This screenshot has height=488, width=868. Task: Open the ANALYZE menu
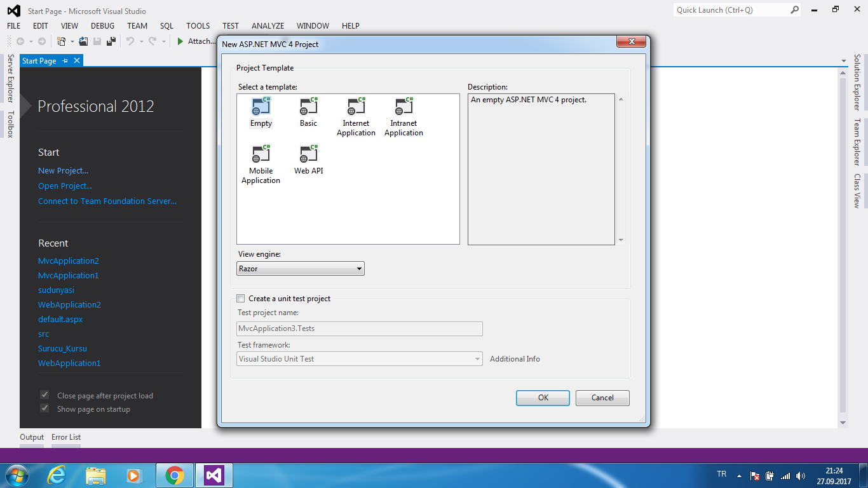(x=268, y=26)
